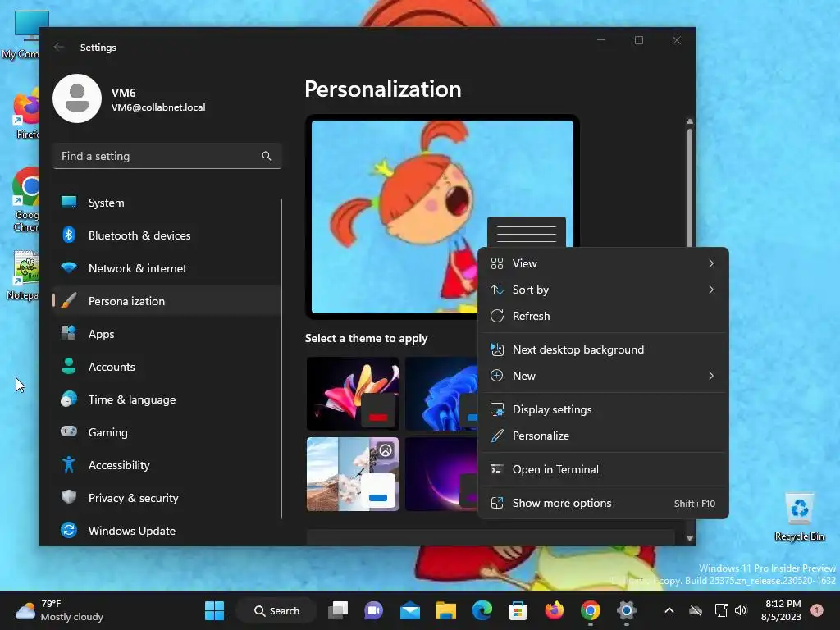
Task: Select the Firefox desktop shortcut
Action: pos(27,114)
